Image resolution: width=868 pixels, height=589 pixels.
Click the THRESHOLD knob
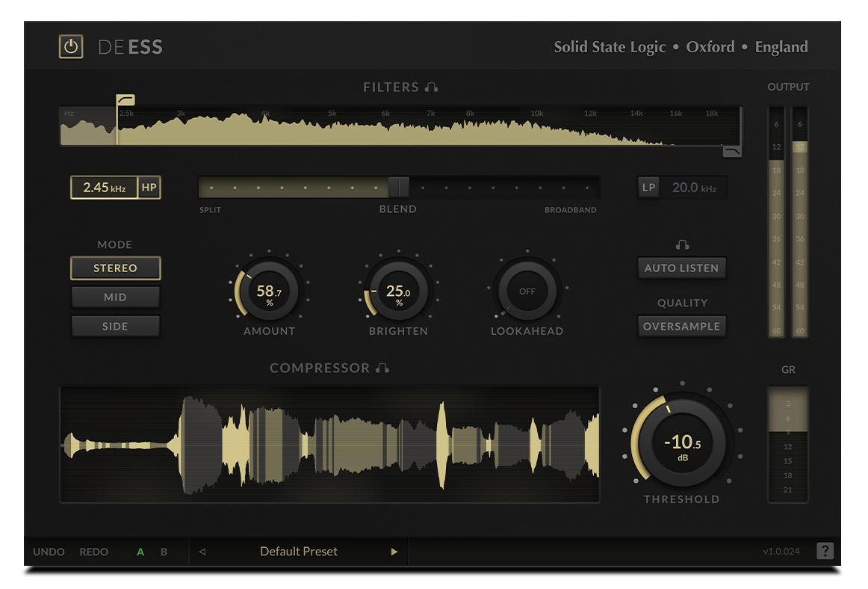(682, 442)
